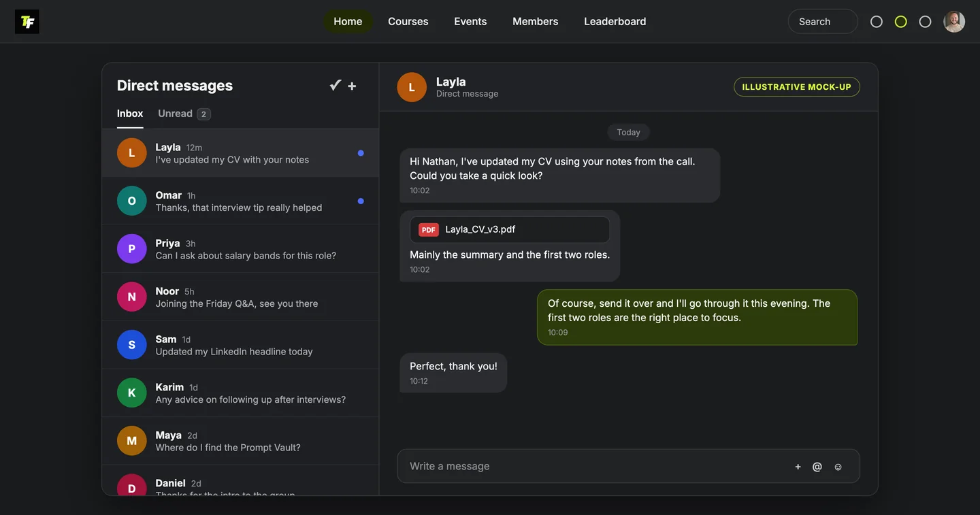Open Noor's message about the Friday Q&A
This screenshot has height=515, width=980.
pyautogui.click(x=240, y=297)
